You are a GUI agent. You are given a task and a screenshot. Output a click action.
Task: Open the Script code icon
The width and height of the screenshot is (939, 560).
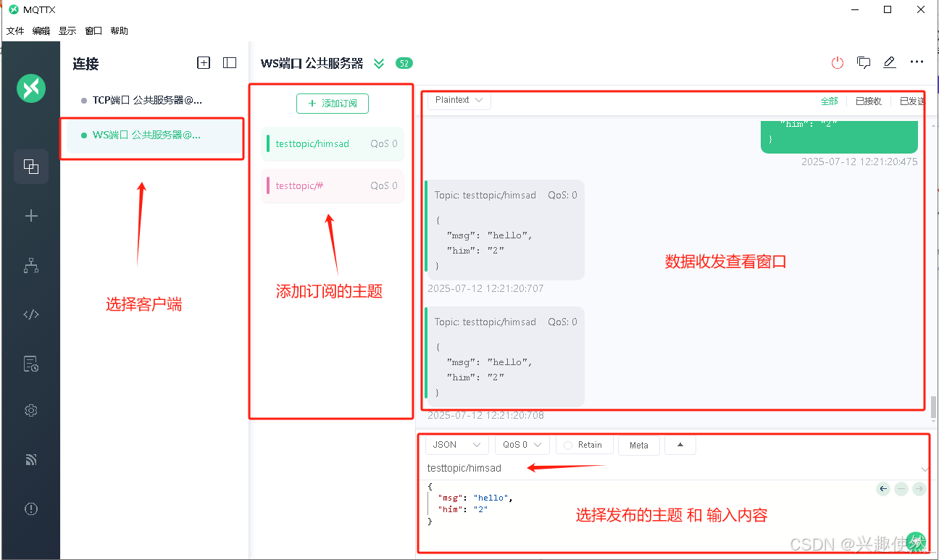pos(31,314)
